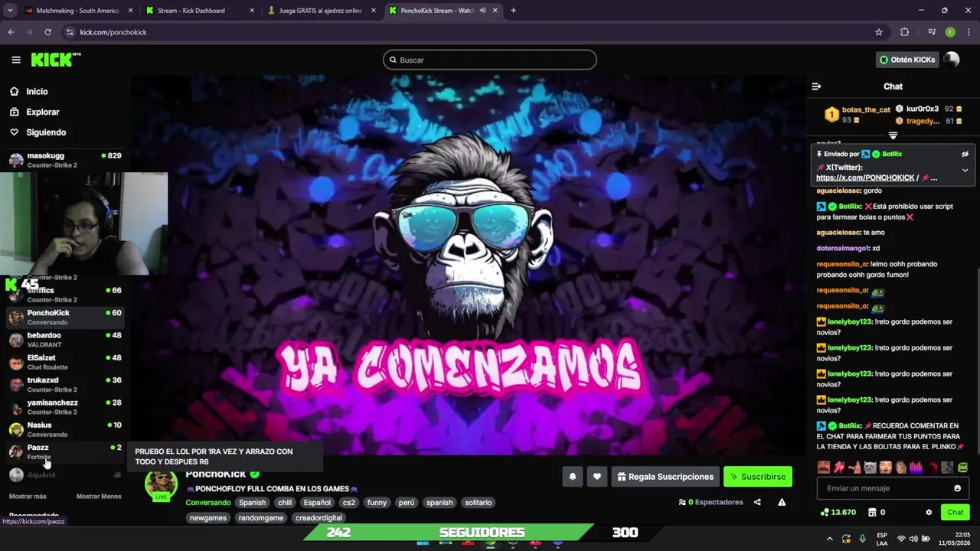Click the Suscribirse button

pyautogui.click(x=757, y=477)
